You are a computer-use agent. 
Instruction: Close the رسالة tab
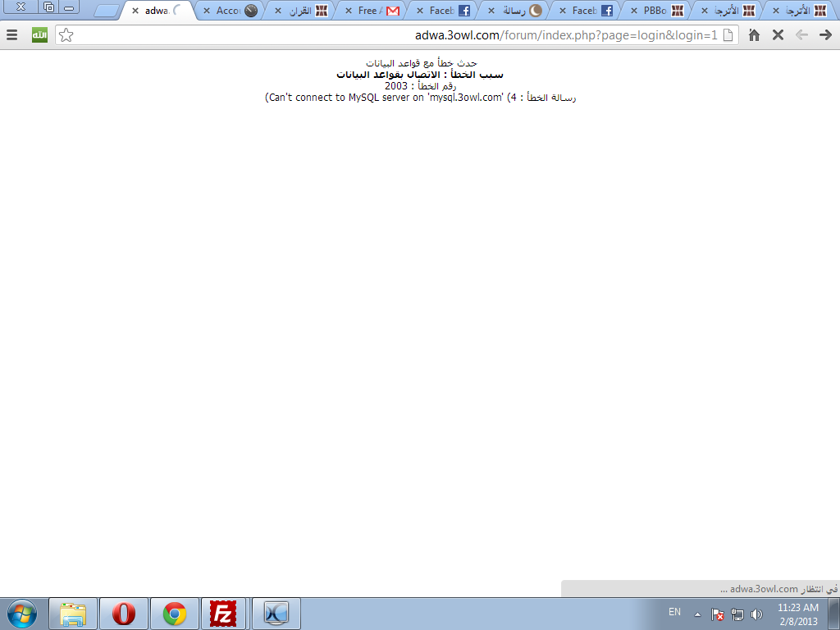491,11
